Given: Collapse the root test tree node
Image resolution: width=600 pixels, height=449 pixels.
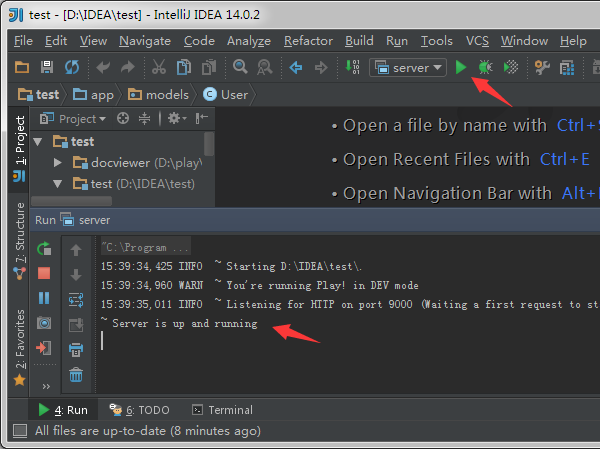Looking at the screenshot, I should (38, 142).
